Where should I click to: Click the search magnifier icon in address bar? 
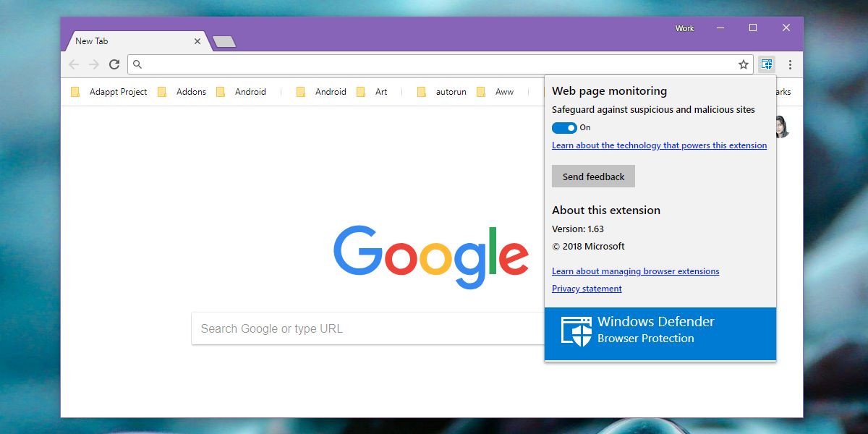tap(137, 64)
